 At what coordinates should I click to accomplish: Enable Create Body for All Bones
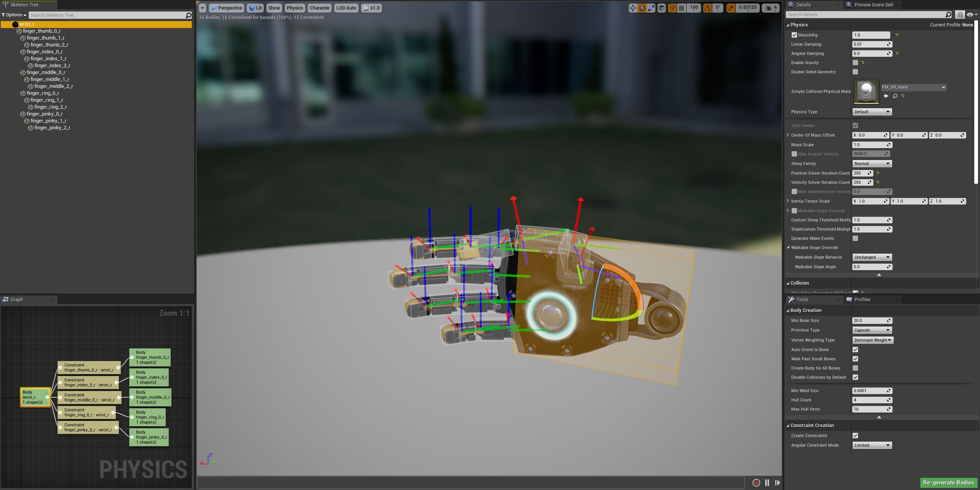click(x=855, y=368)
